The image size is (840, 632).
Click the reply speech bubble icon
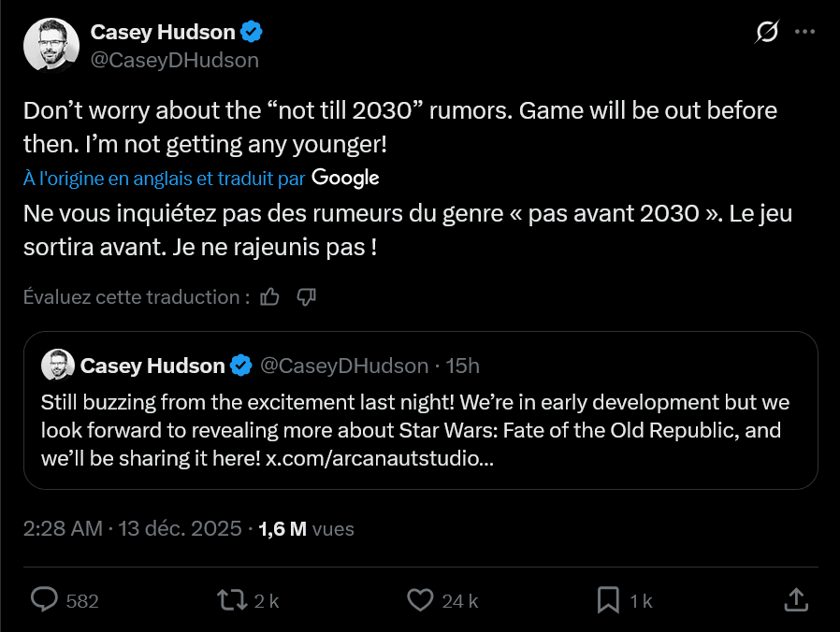[45, 599]
